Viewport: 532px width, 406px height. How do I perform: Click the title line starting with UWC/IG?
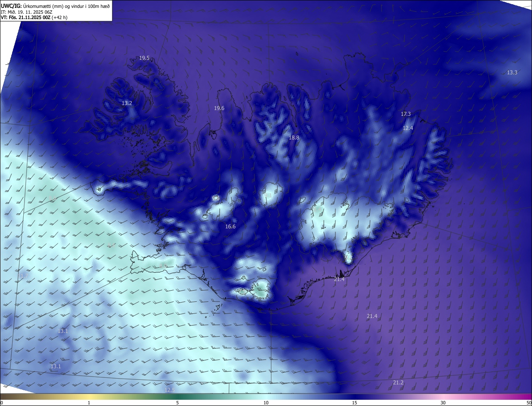coord(55,5)
